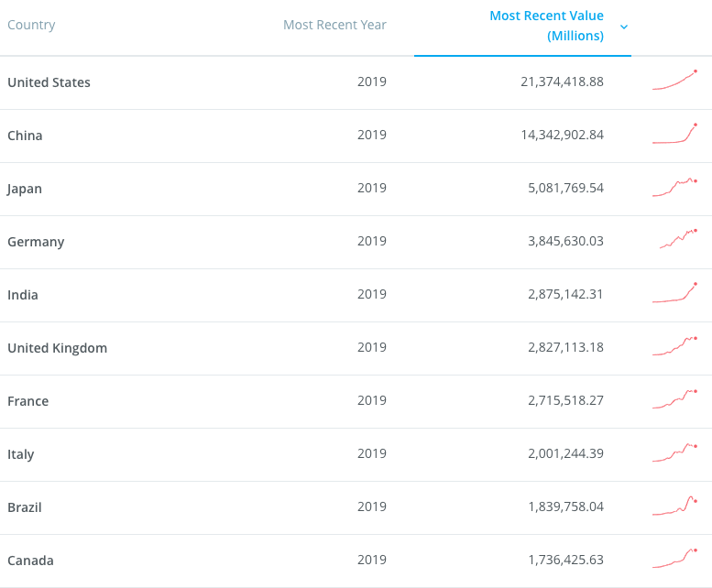The image size is (712, 588).
Task: Select the Japan country name
Action: click(x=25, y=189)
